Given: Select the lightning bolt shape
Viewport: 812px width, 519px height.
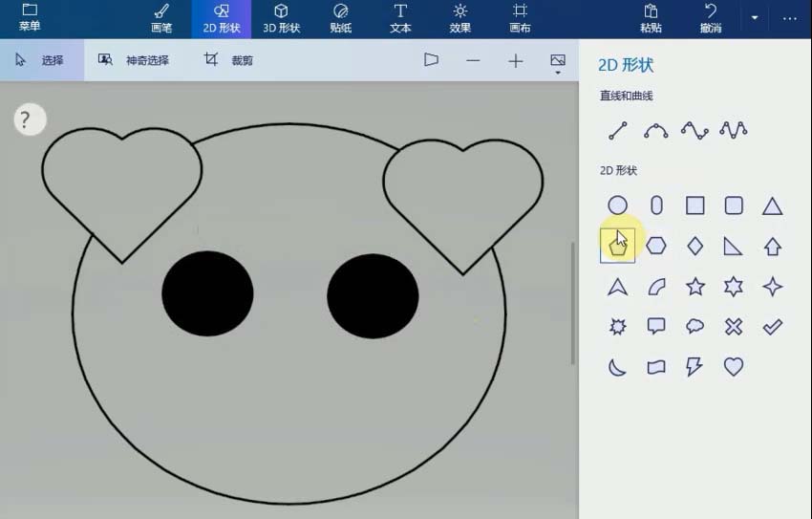Looking at the screenshot, I should point(694,367).
